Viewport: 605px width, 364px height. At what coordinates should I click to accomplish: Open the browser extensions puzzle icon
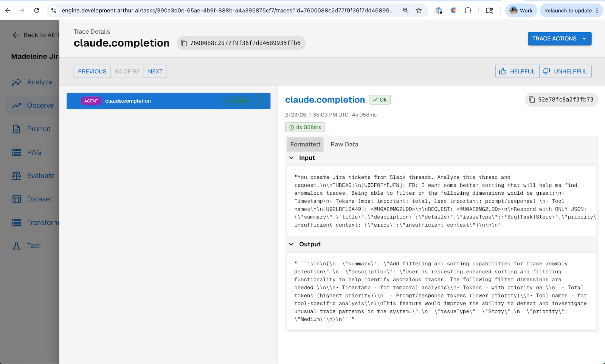click(x=468, y=11)
